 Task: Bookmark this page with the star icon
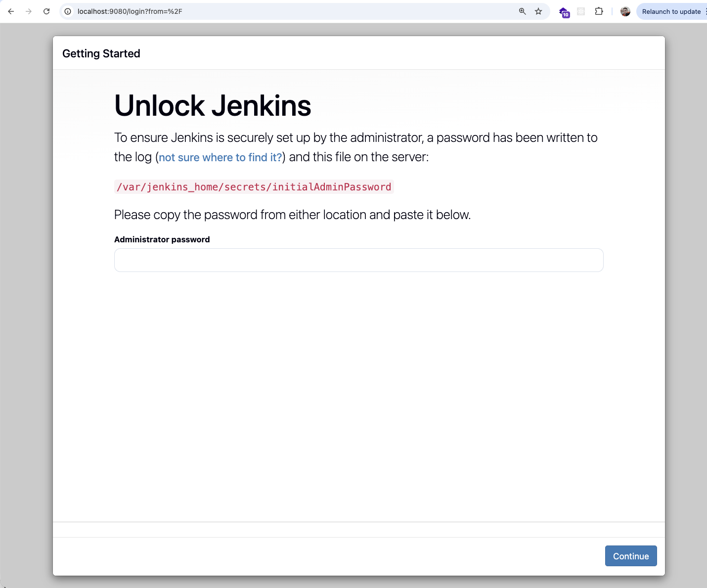tap(538, 11)
